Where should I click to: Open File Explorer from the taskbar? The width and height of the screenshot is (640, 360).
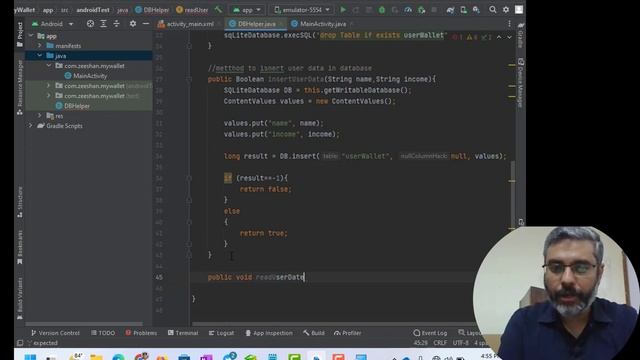coord(96,357)
